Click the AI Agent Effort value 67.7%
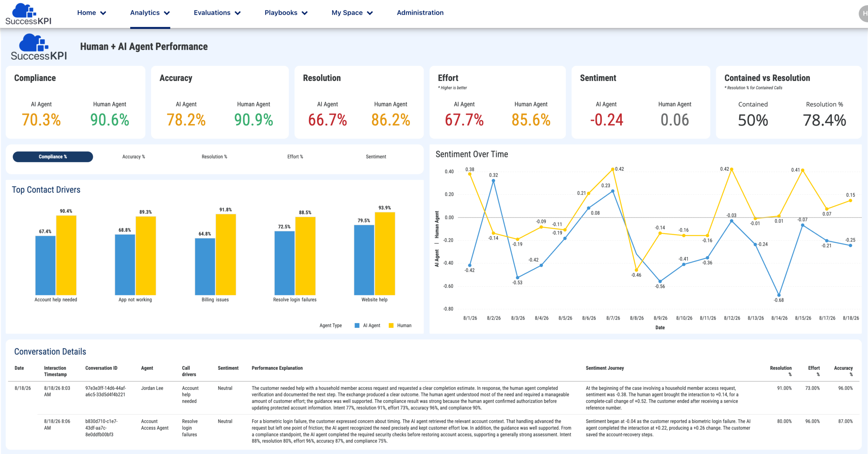Screen dimensions: 868x454 click(x=464, y=120)
